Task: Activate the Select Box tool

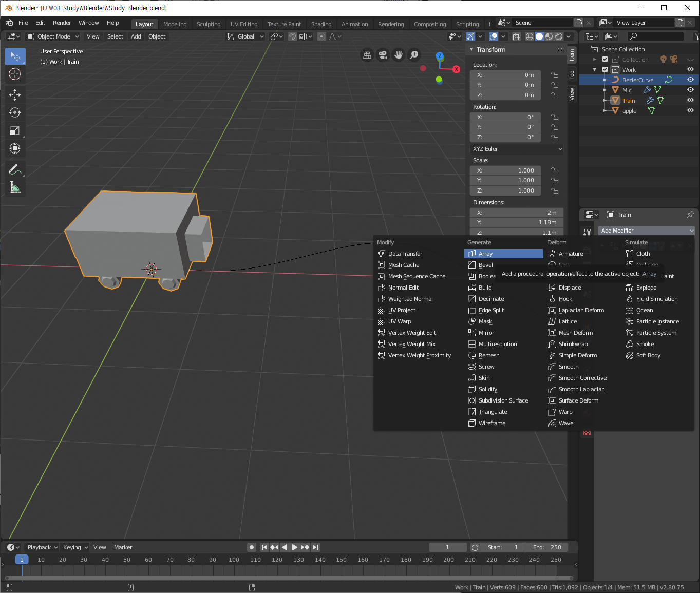Action: (x=15, y=56)
